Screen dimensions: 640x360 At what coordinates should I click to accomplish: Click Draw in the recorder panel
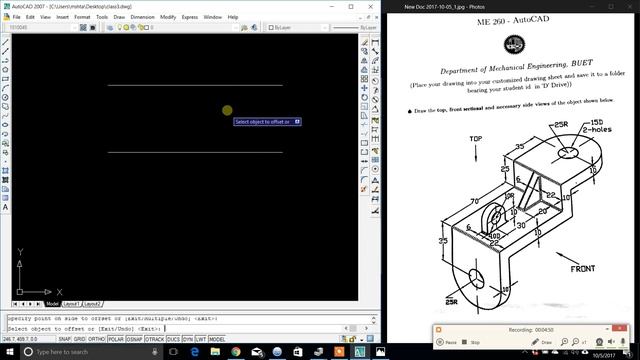[542, 342]
